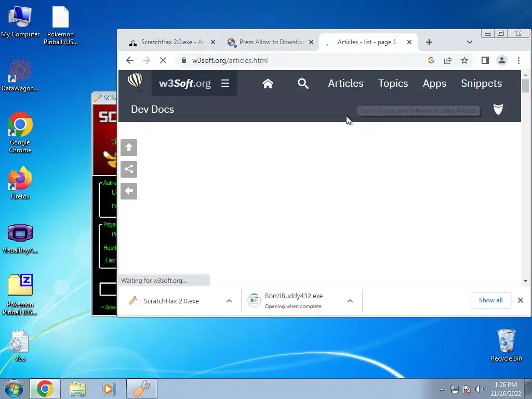Open the Chrome profile avatar
Screen dimensions: 532x399
(x=502, y=60)
